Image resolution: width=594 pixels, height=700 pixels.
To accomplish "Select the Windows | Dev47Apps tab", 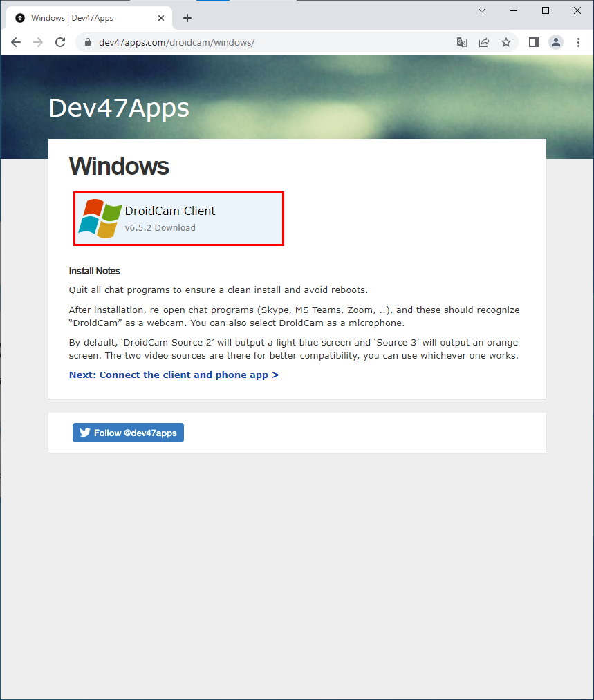I will [89, 18].
